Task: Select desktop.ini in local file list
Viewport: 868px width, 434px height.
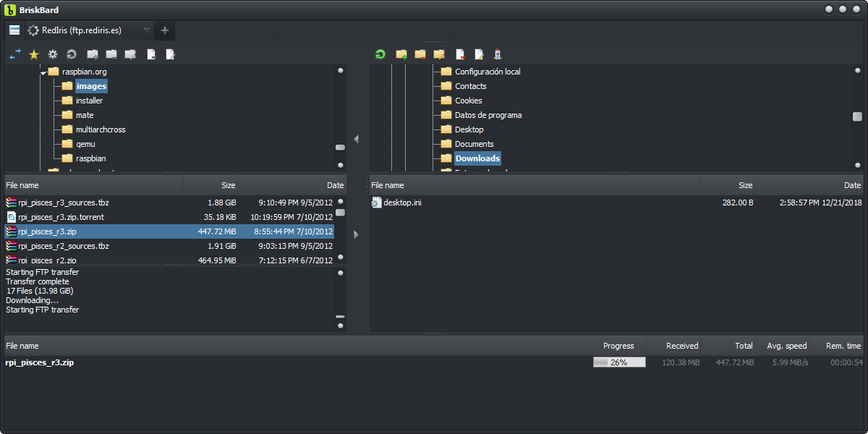Action: 616,203
